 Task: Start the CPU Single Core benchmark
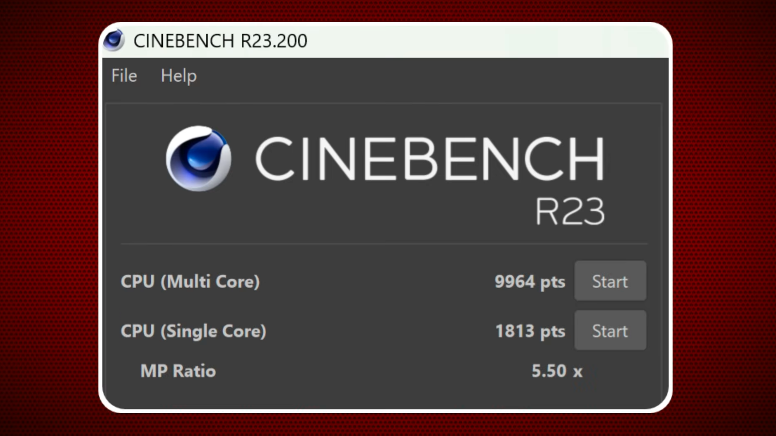pos(609,331)
